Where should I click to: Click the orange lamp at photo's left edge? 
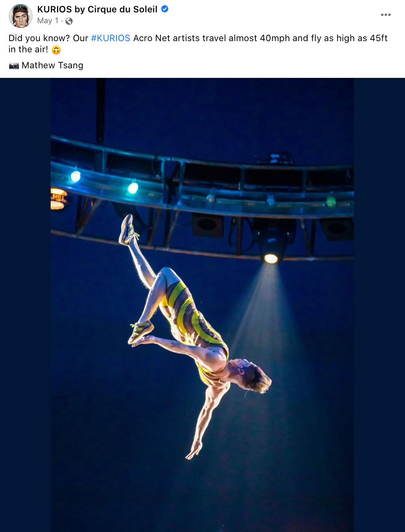point(58,199)
